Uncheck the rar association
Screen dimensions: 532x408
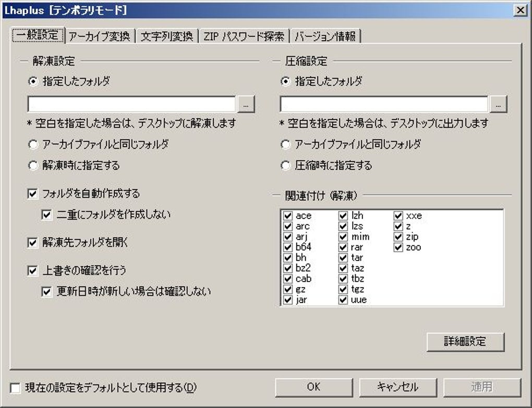343,248
